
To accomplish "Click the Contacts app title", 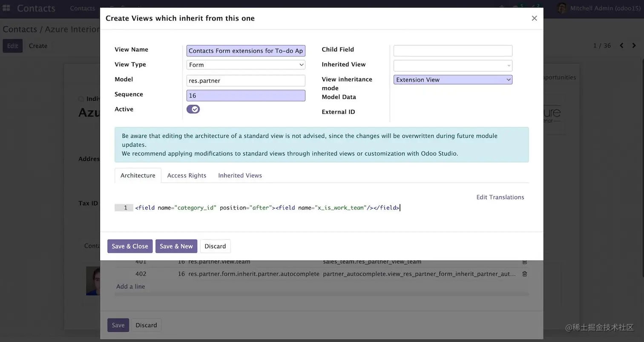I will pos(36,8).
